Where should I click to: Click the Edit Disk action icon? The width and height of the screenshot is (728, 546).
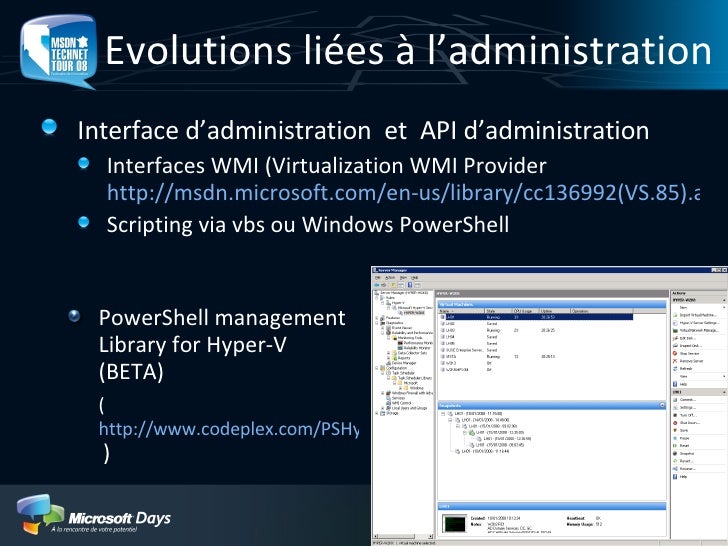676,338
